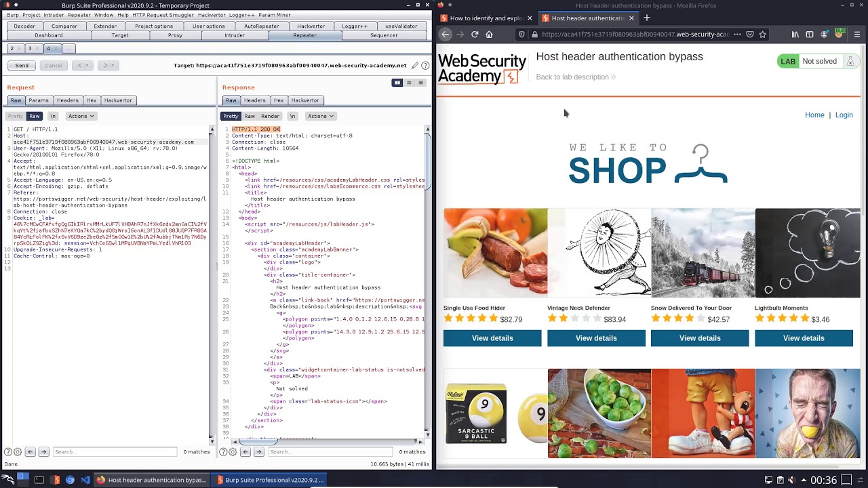Go back in Firefox

click(x=446, y=35)
